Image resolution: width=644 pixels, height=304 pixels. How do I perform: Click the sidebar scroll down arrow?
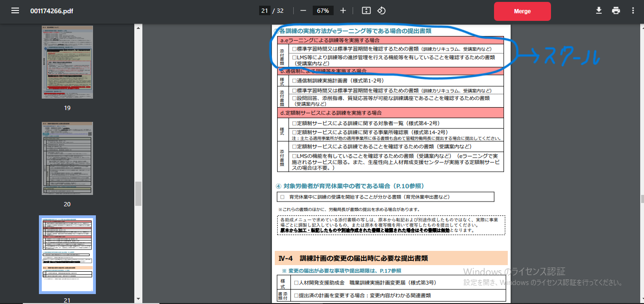coord(139,299)
